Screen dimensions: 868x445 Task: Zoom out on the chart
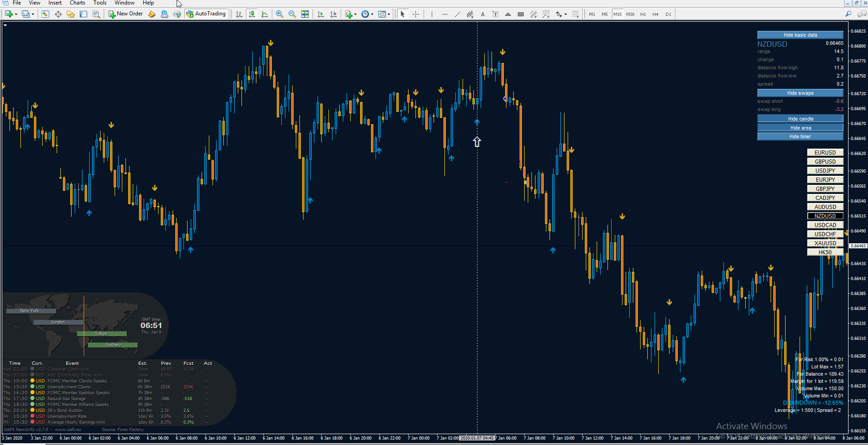[292, 14]
